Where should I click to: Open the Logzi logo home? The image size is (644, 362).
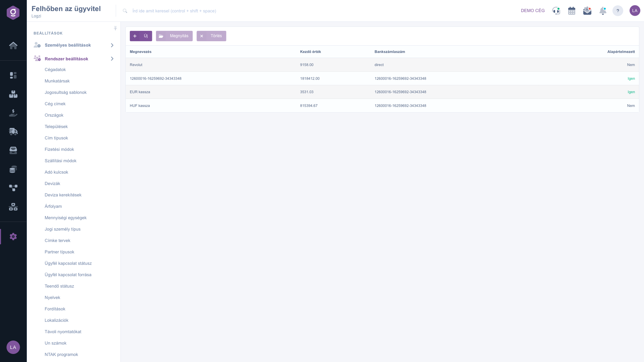click(x=13, y=13)
